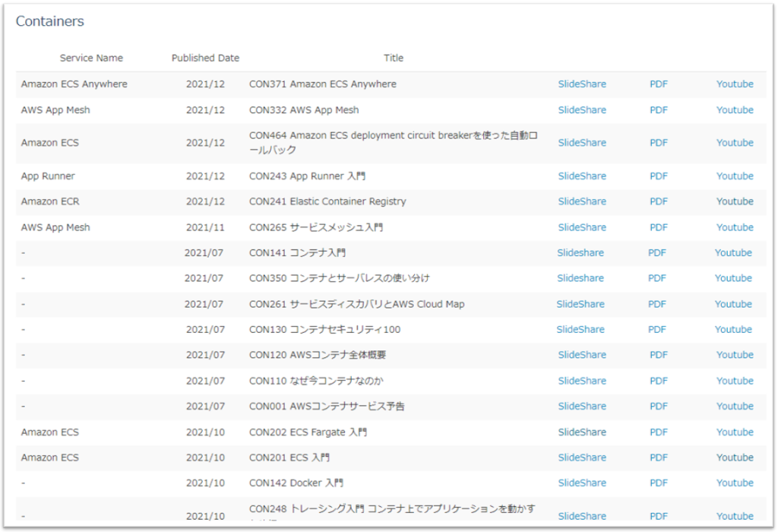Open PDF link for CON350 row
The width and height of the screenshot is (778, 532).
tap(657, 278)
